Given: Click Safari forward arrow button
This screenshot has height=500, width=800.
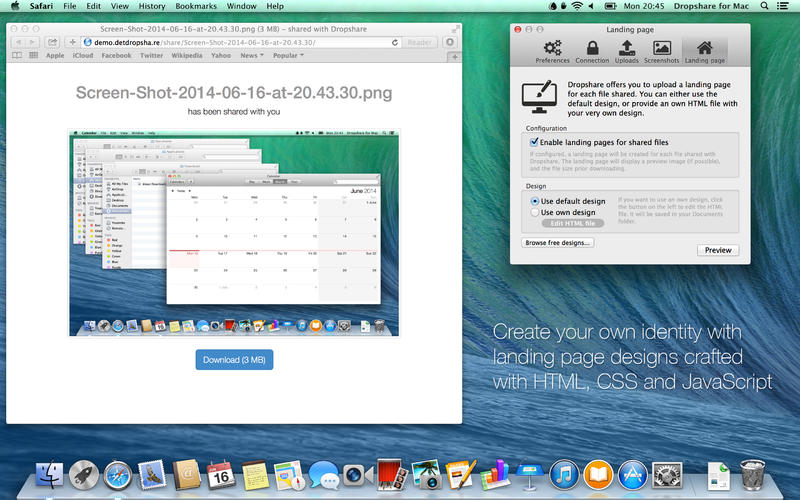Looking at the screenshot, I should (x=32, y=42).
